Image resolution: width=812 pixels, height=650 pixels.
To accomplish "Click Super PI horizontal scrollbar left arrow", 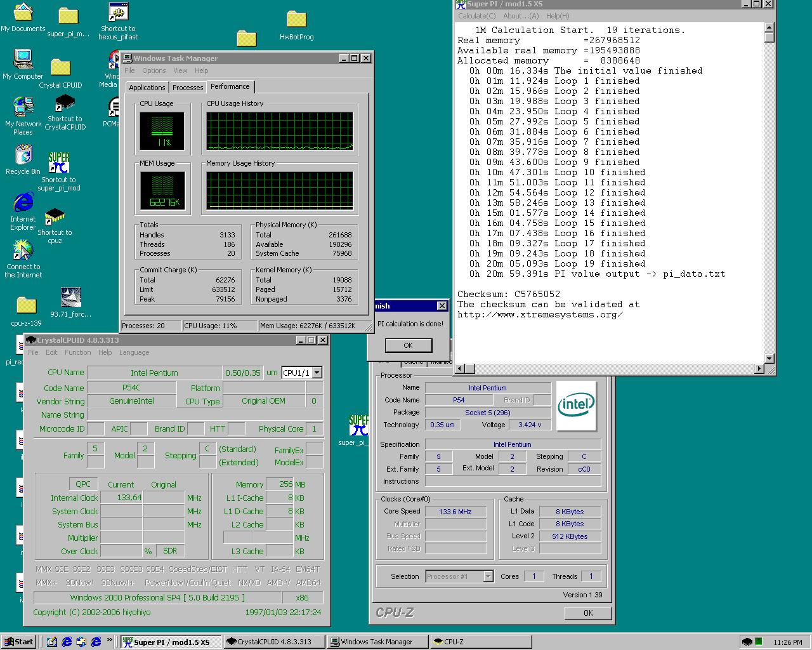I will [x=461, y=368].
